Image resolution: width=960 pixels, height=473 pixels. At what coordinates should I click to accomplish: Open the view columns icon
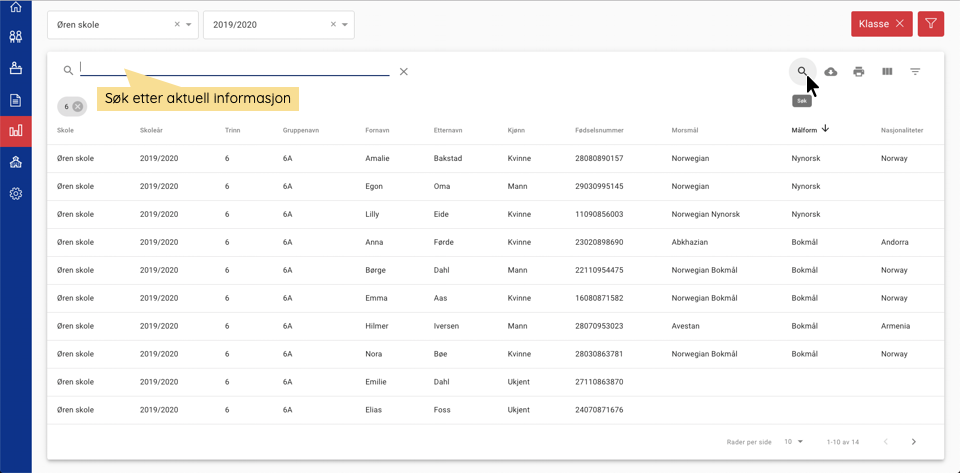pos(887,72)
